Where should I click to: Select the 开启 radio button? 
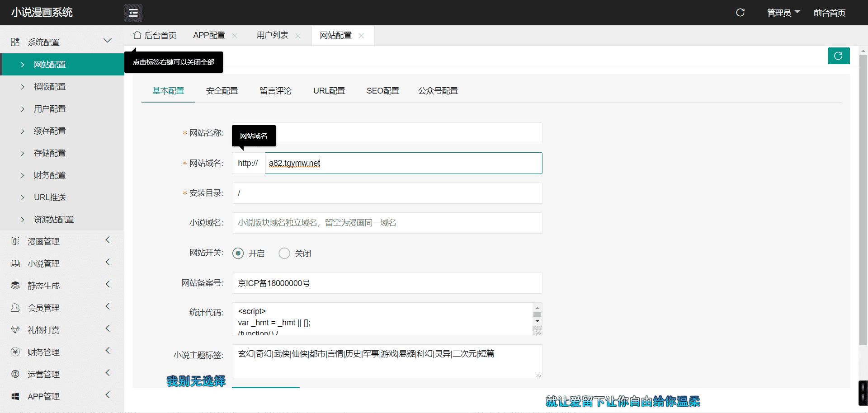coord(238,253)
